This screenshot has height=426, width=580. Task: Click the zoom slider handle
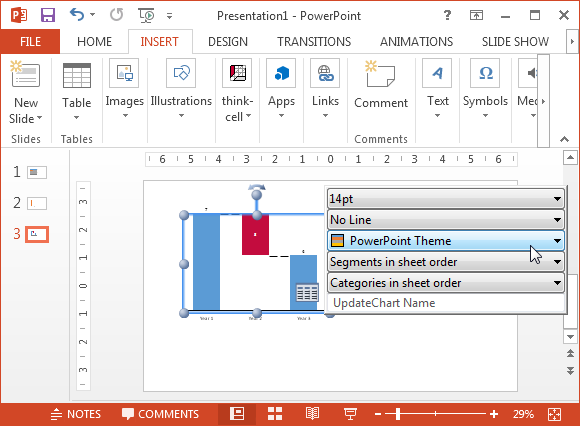pyautogui.click(x=398, y=414)
